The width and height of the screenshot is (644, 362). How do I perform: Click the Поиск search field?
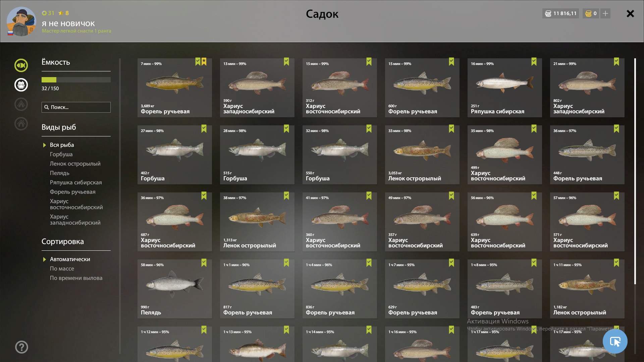coord(76,107)
